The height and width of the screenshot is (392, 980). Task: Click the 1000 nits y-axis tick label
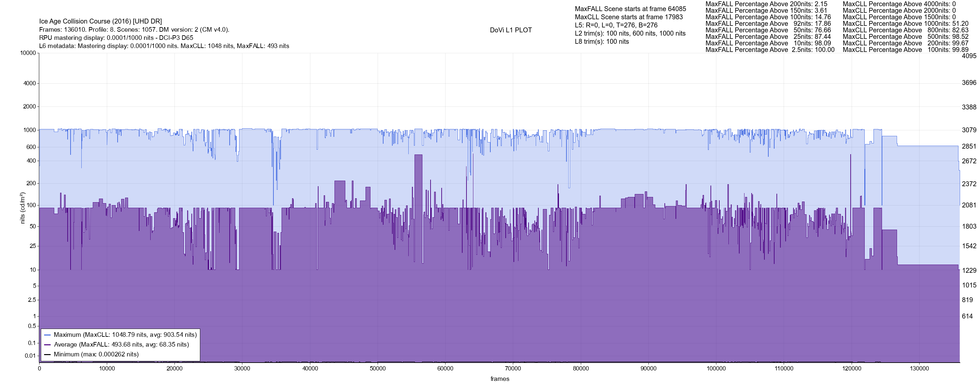pyautogui.click(x=30, y=130)
